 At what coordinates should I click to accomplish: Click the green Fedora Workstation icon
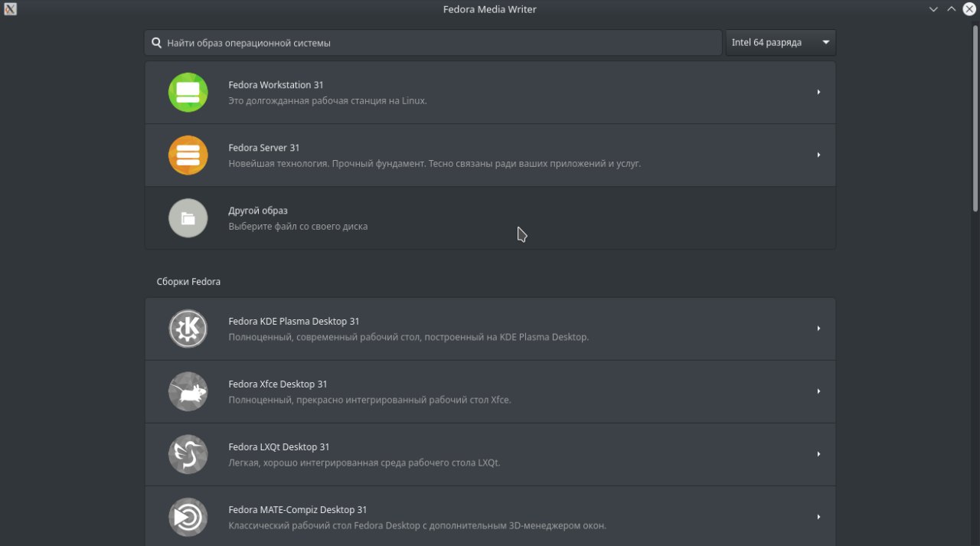click(x=188, y=93)
